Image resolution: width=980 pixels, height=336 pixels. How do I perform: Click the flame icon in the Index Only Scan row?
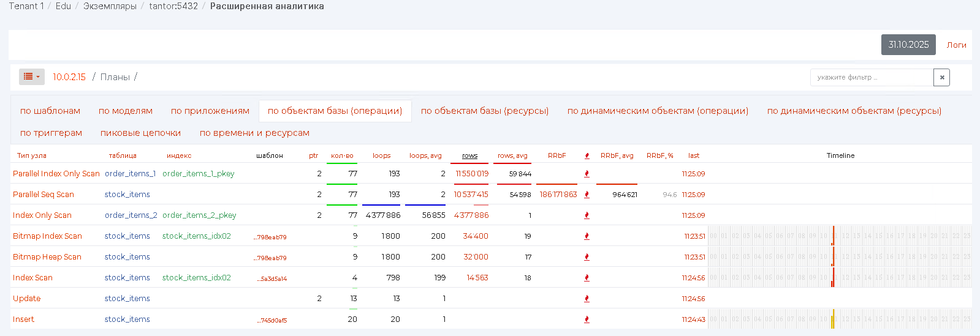pyautogui.click(x=587, y=215)
